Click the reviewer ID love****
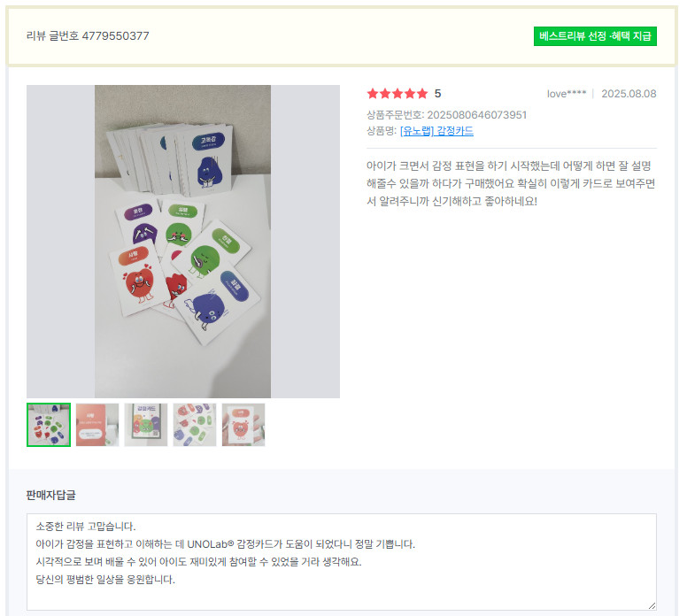Image resolution: width=687 pixels, height=616 pixels. point(566,94)
